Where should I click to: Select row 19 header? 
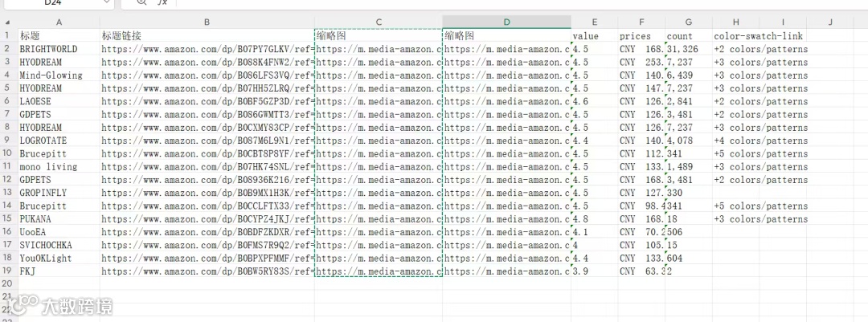pos(8,271)
